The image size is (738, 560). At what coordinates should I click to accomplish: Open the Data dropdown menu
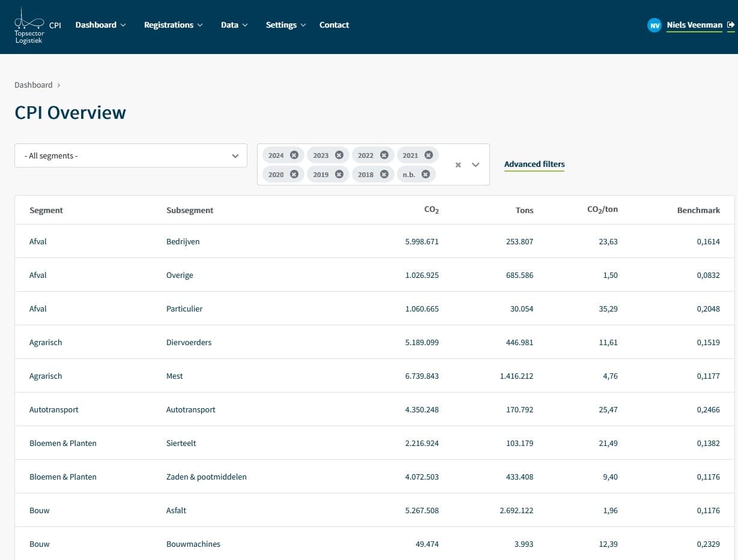(x=234, y=25)
